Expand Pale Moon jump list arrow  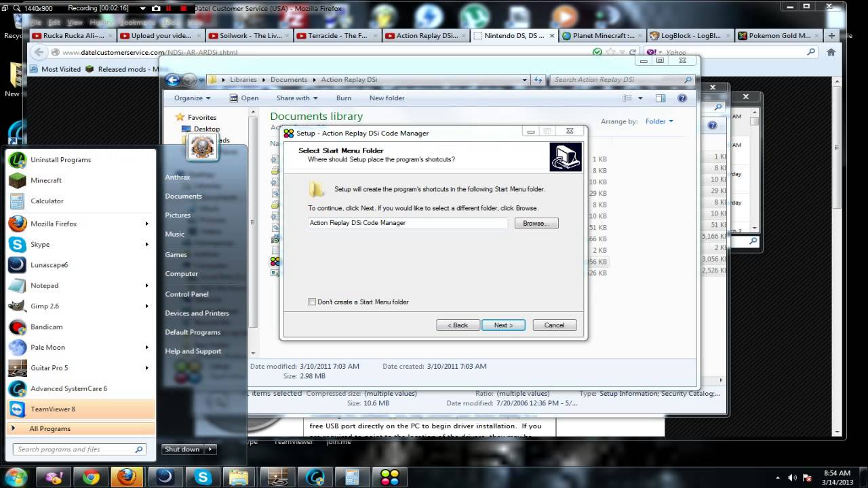point(146,348)
